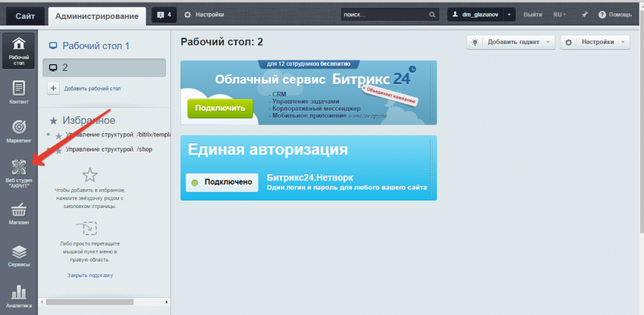Click the Избранное heading
The height and width of the screenshot is (315, 644).
click(89, 120)
